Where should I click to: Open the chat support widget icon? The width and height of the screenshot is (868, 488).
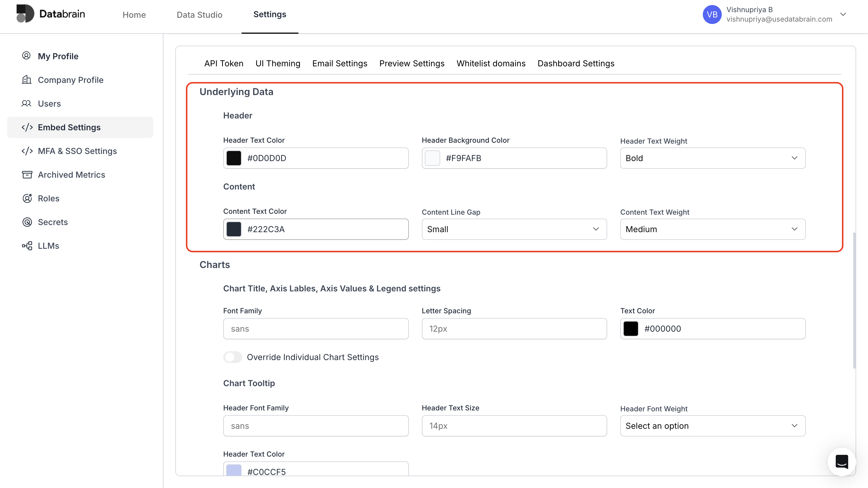click(841, 461)
